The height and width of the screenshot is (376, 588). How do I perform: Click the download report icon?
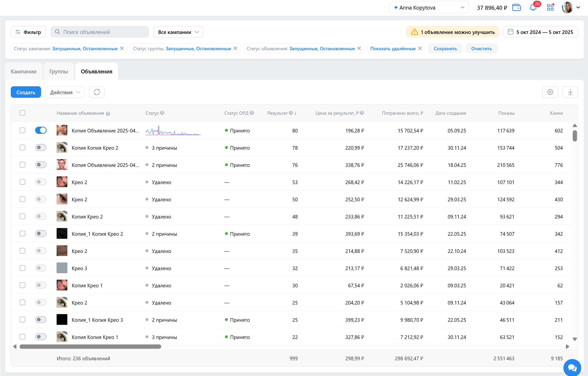570,92
